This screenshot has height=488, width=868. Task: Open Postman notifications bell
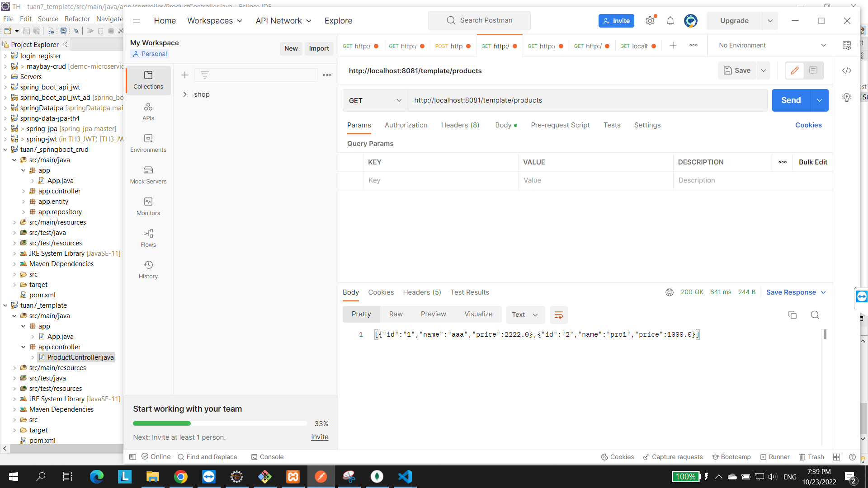tap(670, 21)
